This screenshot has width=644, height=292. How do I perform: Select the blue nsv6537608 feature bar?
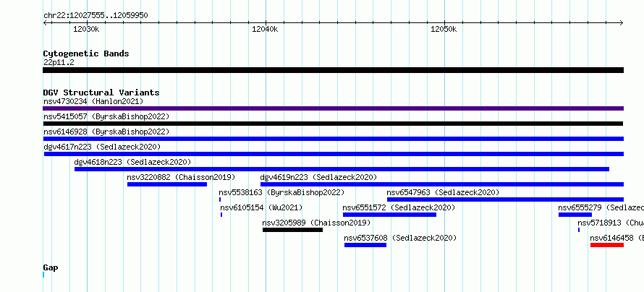pos(365,245)
